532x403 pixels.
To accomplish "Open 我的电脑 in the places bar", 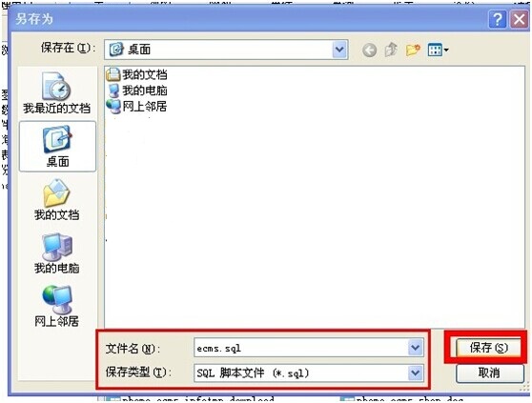I will click(56, 253).
